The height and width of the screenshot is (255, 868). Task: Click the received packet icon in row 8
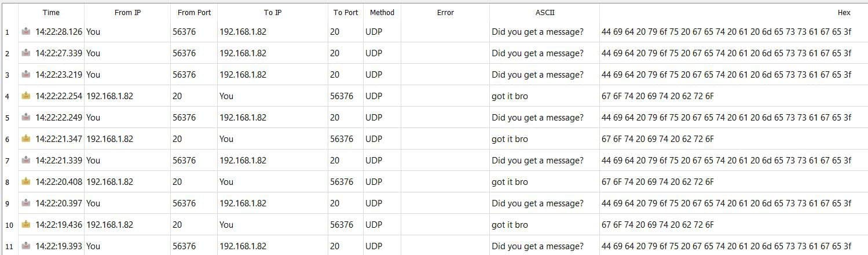point(25,182)
